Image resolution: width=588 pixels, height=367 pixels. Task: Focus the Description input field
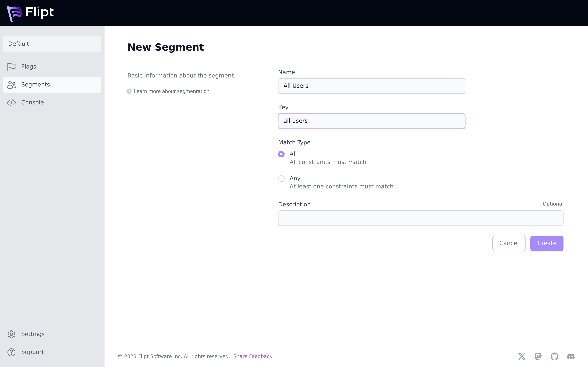[x=421, y=218]
